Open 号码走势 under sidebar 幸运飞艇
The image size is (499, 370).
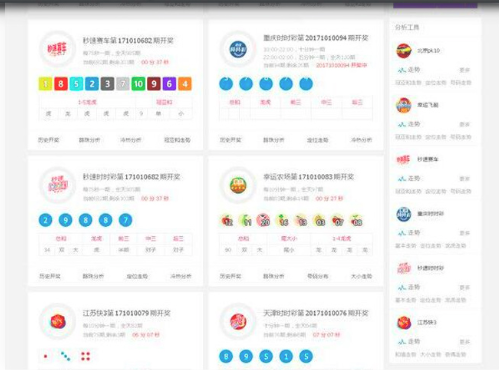461,137
